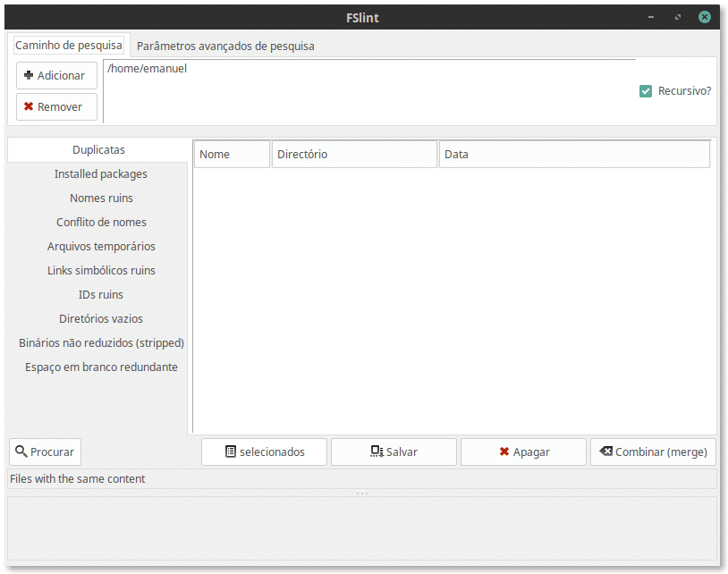Screen dimensions: 728x574
Task: Minimize the FSlint window
Action: [651, 17]
